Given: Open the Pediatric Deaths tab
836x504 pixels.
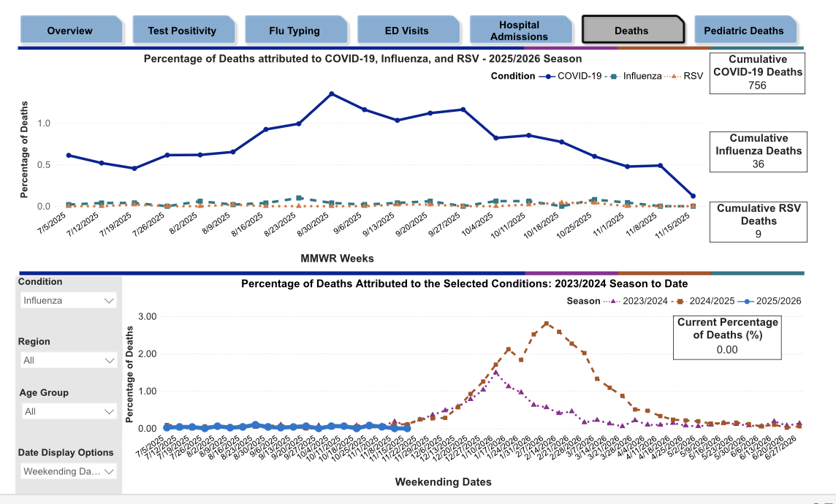Looking at the screenshot, I should tap(743, 31).
